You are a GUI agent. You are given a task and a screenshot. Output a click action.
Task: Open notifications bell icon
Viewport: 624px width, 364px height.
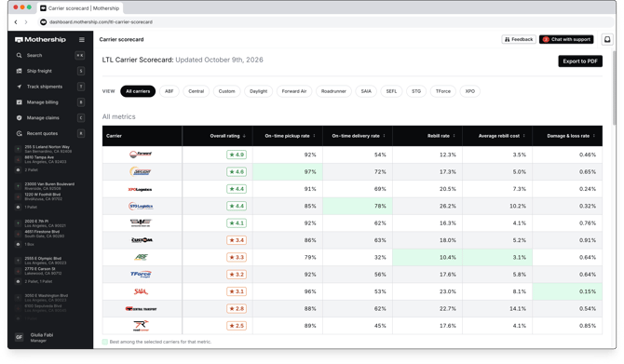(x=607, y=39)
